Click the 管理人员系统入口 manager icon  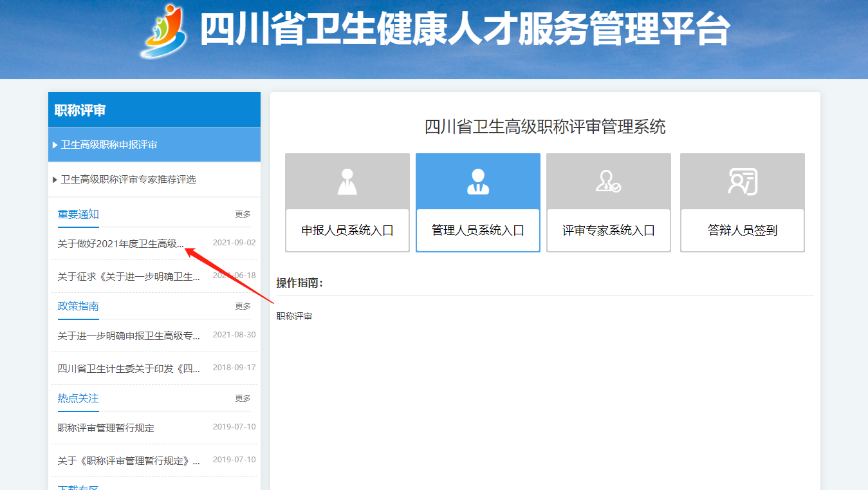478,182
